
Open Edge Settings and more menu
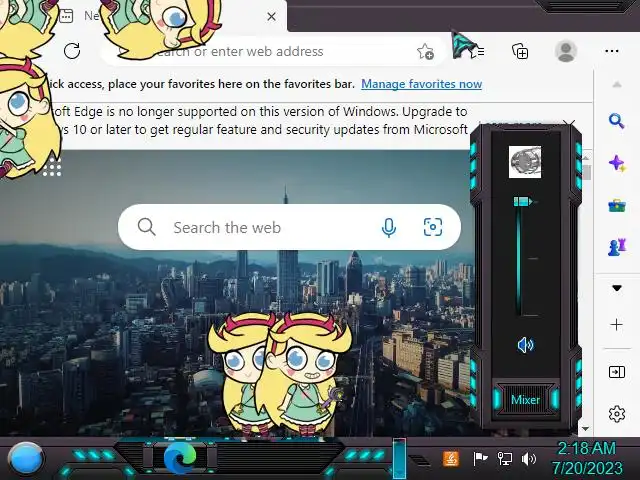coord(611,51)
